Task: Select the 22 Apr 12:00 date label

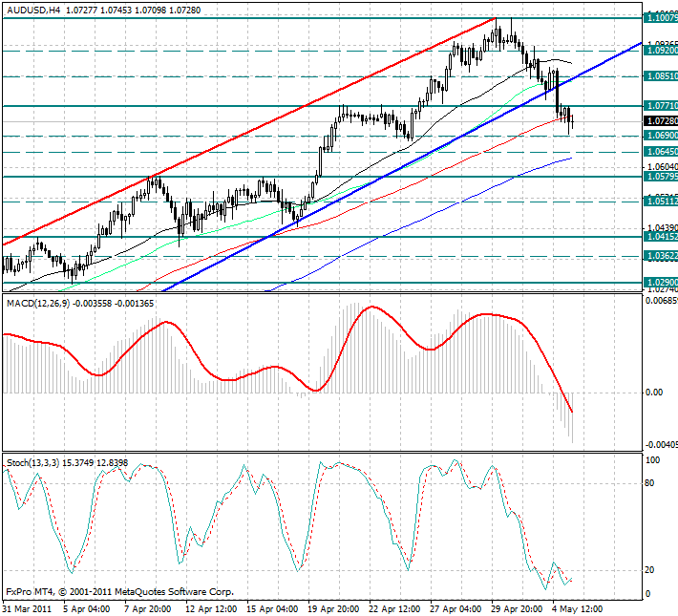Action: click(394, 609)
